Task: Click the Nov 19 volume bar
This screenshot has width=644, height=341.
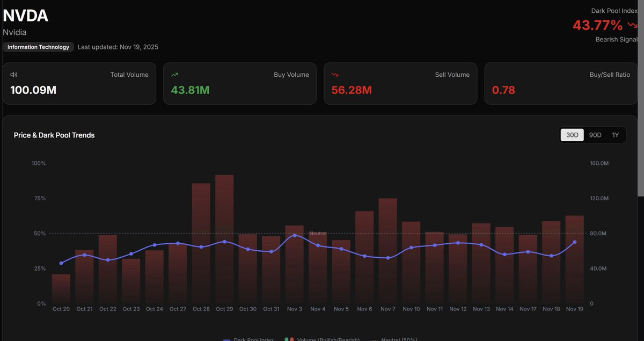Action: tap(575, 259)
